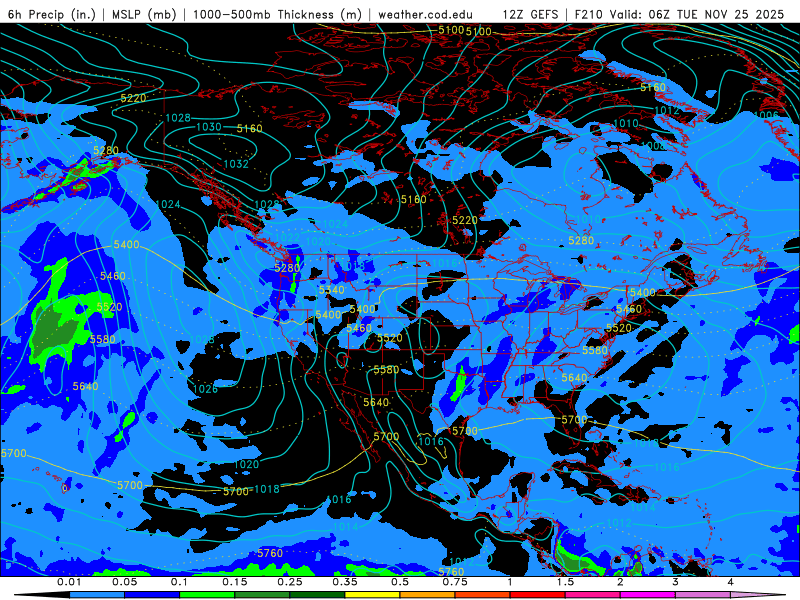800x600 pixels.
Task: Select the medium green 0.15 legend swatch
Action: point(262,595)
